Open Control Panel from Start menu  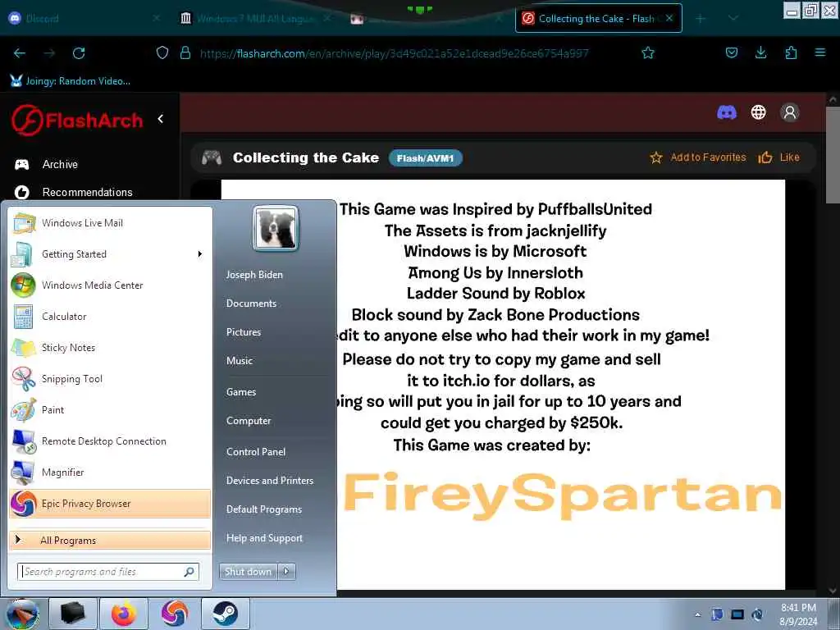pyautogui.click(x=256, y=452)
